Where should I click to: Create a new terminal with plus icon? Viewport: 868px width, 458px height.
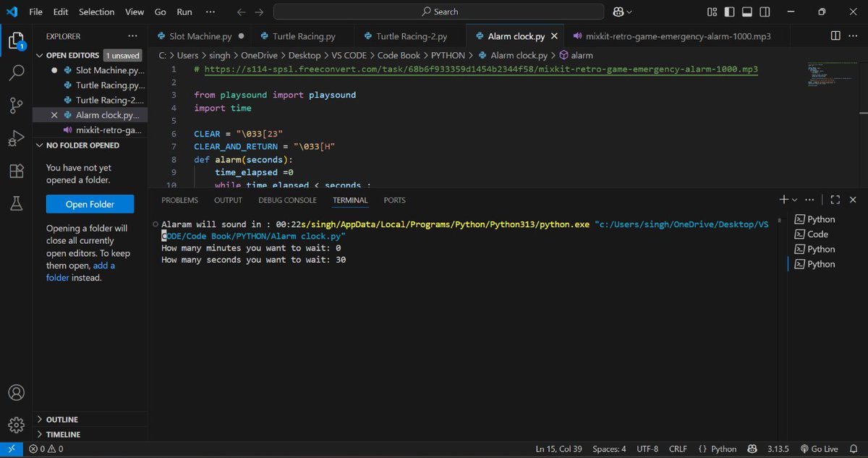784,200
